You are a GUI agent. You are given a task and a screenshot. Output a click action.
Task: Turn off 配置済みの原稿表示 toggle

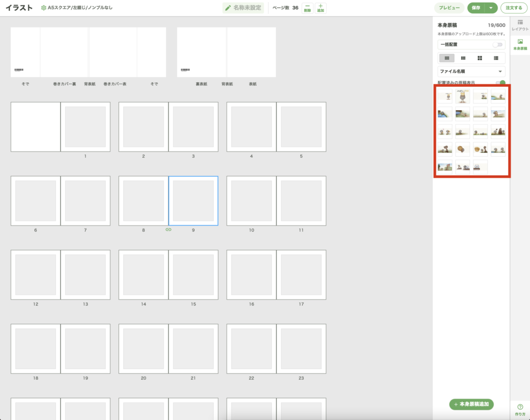(x=500, y=83)
